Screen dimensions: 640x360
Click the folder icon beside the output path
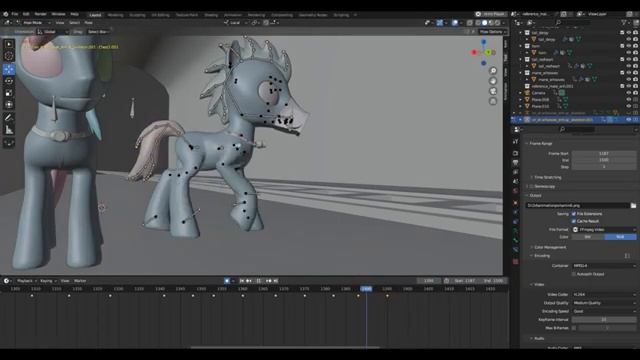633,206
